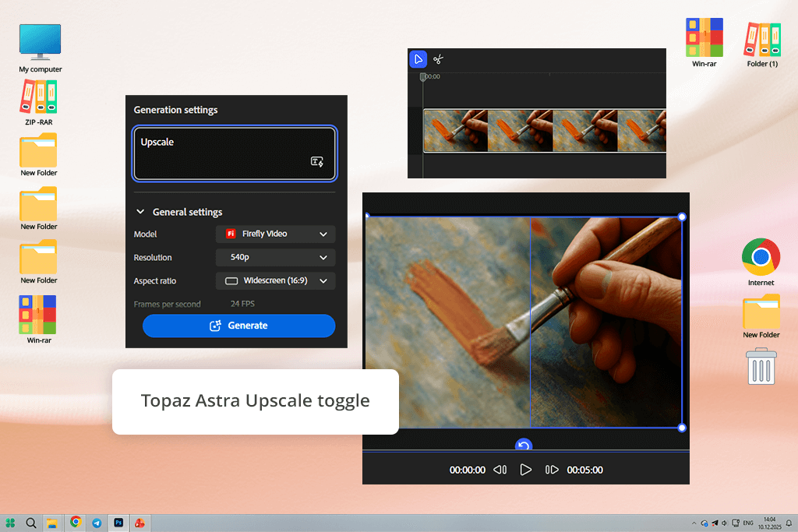Open the Model dropdown showing Firefly Video
This screenshot has width=798, height=532.
[275, 234]
